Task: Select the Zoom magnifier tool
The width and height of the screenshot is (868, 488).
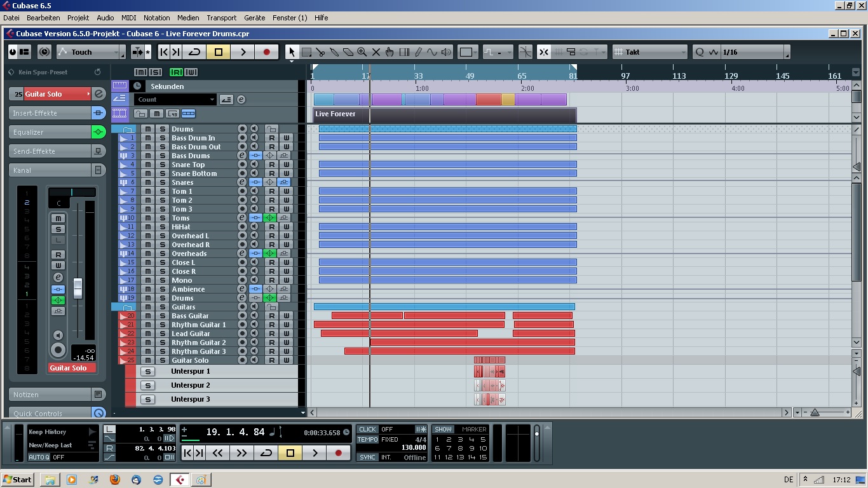Action: (362, 52)
